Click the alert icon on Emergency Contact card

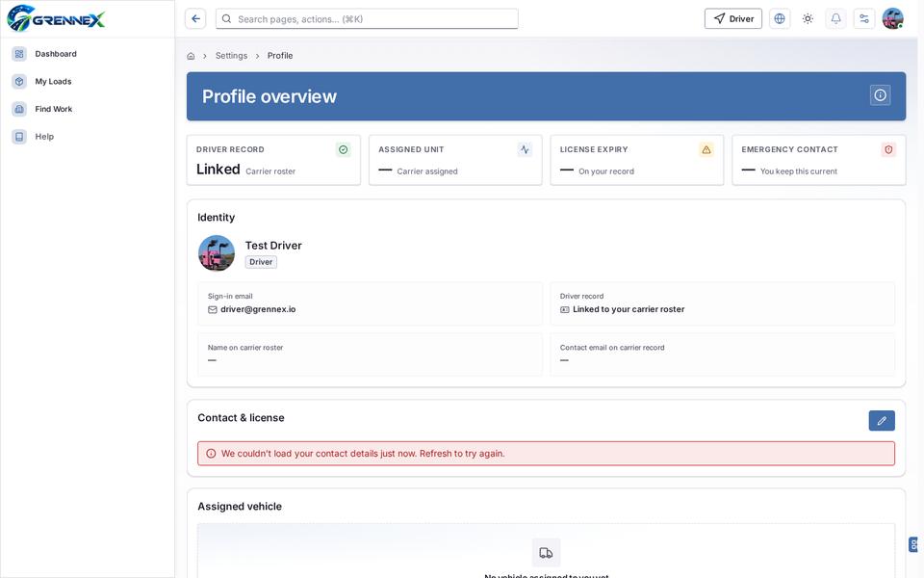(x=888, y=150)
